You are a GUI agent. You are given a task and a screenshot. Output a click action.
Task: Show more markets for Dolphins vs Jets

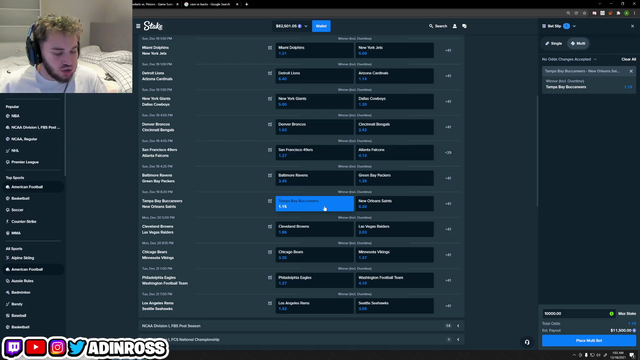pyautogui.click(x=448, y=51)
